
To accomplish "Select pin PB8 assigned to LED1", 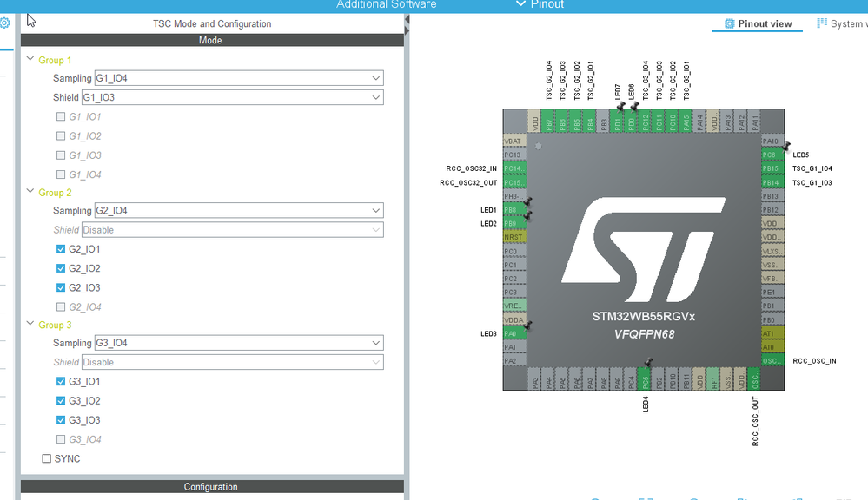I will click(x=515, y=209).
